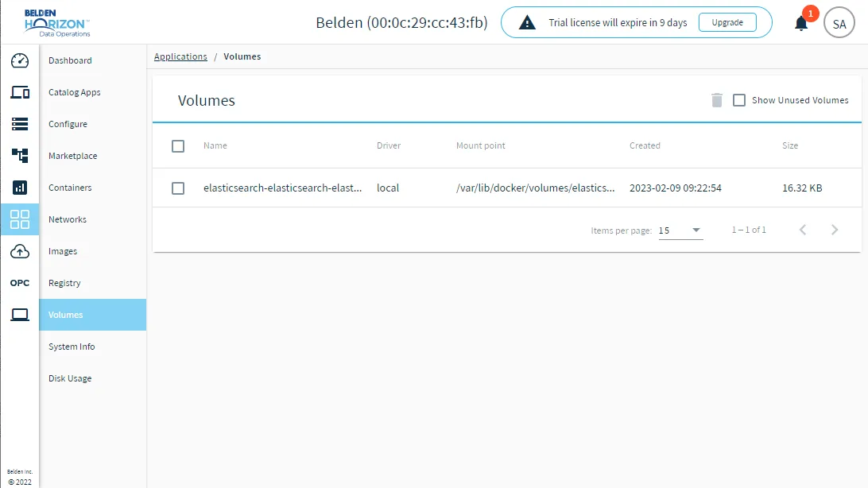The image size is (868, 488).
Task: Click the Upgrade license button
Action: [x=727, y=23]
